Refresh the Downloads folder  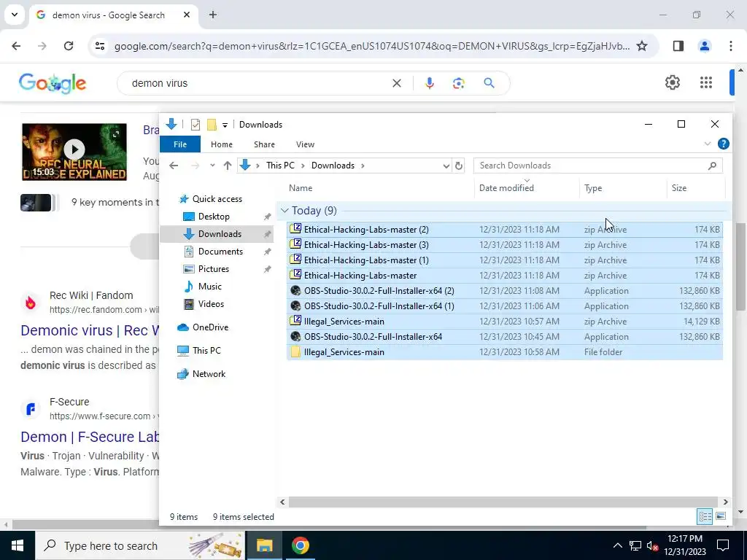[458, 166]
